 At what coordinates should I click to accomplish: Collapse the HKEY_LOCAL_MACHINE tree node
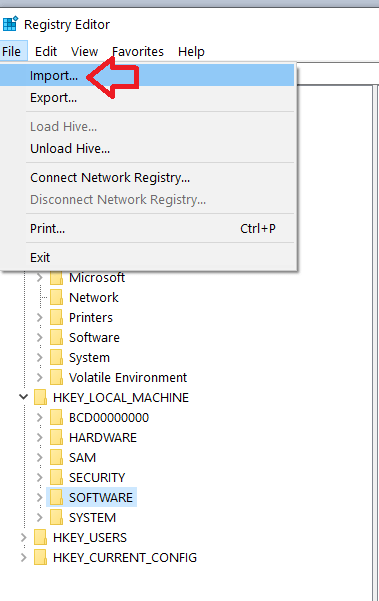(x=24, y=397)
